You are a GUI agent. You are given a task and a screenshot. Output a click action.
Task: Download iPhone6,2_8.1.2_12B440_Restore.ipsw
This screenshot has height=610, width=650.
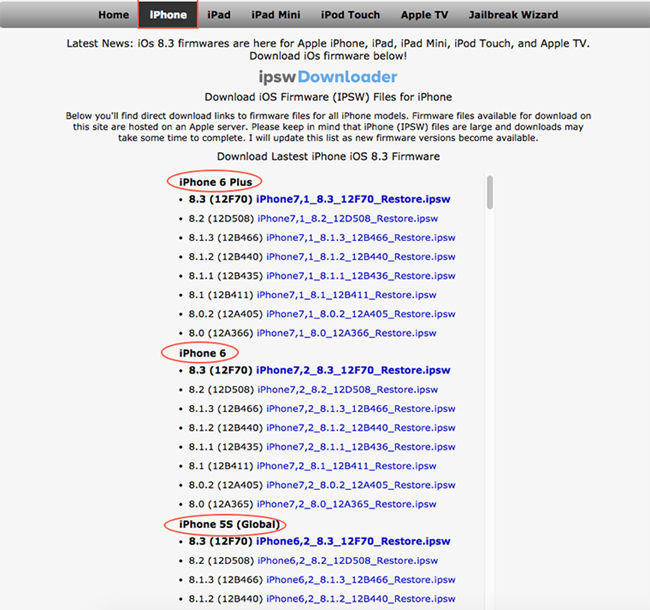(x=361, y=599)
